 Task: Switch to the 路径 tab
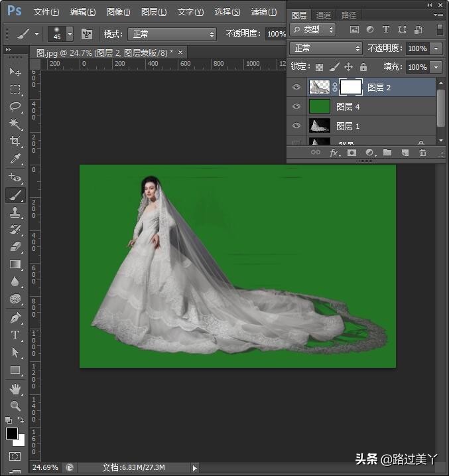pyautogui.click(x=348, y=15)
